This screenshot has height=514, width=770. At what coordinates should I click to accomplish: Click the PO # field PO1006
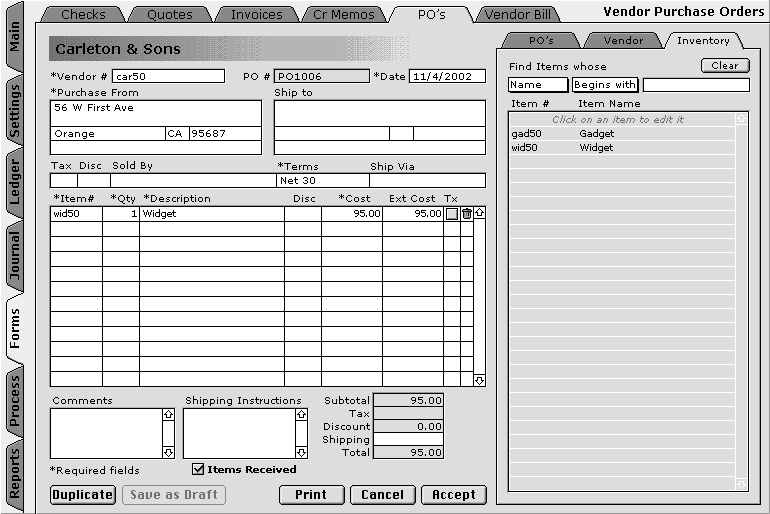[x=322, y=76]
